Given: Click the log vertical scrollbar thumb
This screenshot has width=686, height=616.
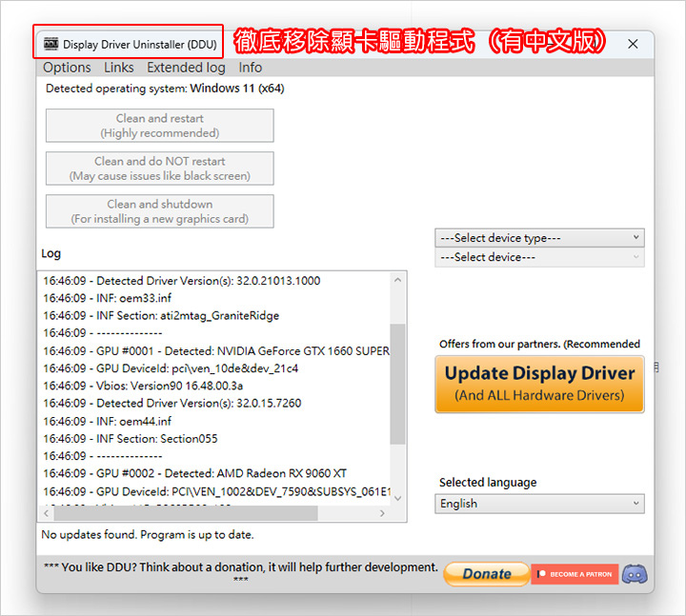Looking at the screenshot, I should 397,384.
